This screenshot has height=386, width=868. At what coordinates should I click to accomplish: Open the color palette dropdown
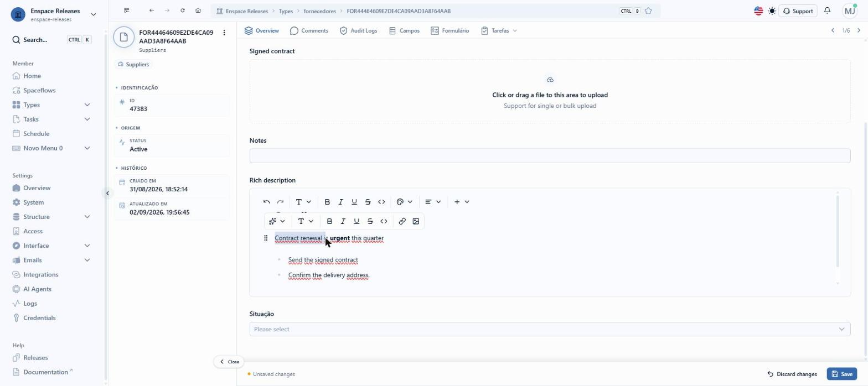coord(405,202)
